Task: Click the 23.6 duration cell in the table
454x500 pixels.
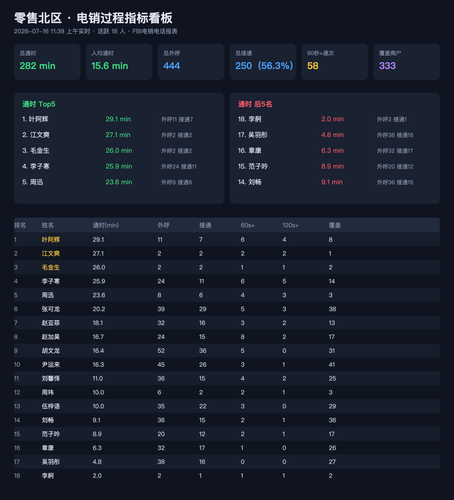Action: tap(99, 295)
